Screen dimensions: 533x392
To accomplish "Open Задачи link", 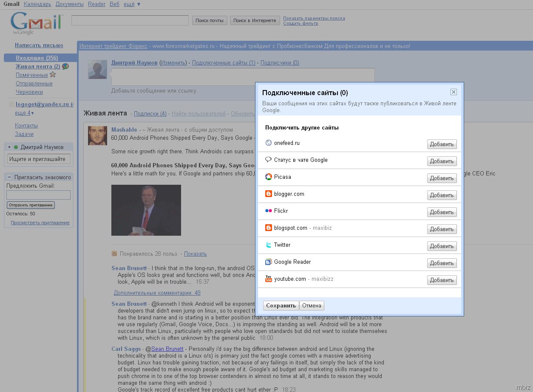I will click(x=24, y=134).
